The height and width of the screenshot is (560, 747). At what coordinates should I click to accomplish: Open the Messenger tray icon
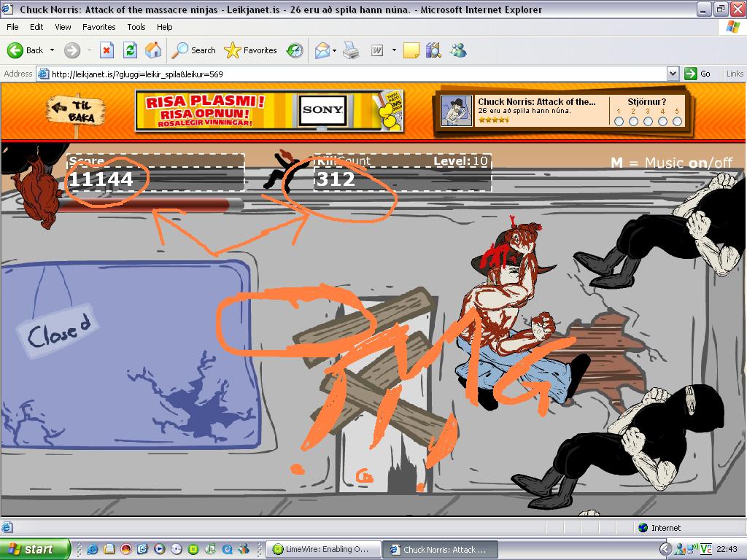679,549
